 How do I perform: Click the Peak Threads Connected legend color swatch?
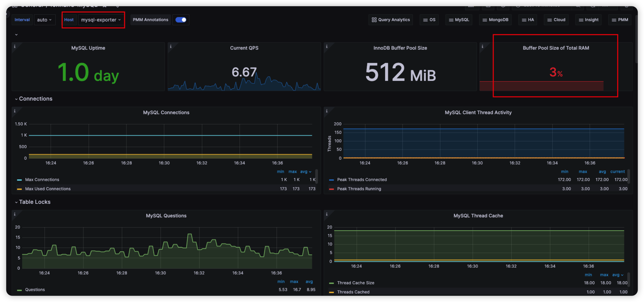pyautogui.click(x=332, y=180)
